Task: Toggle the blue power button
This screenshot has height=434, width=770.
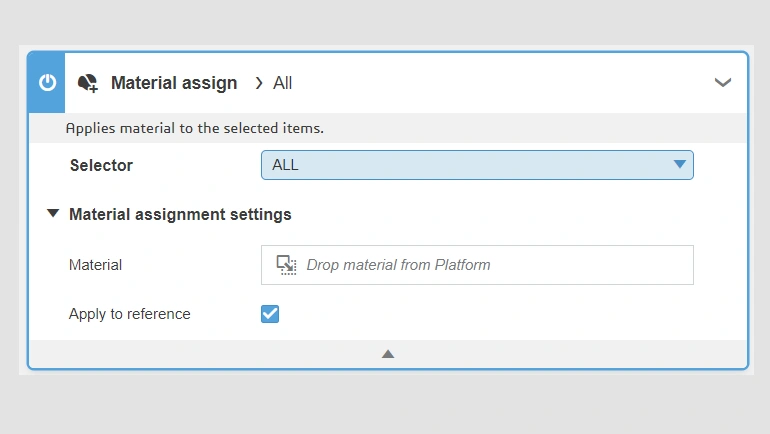Action: coord(47,83)
